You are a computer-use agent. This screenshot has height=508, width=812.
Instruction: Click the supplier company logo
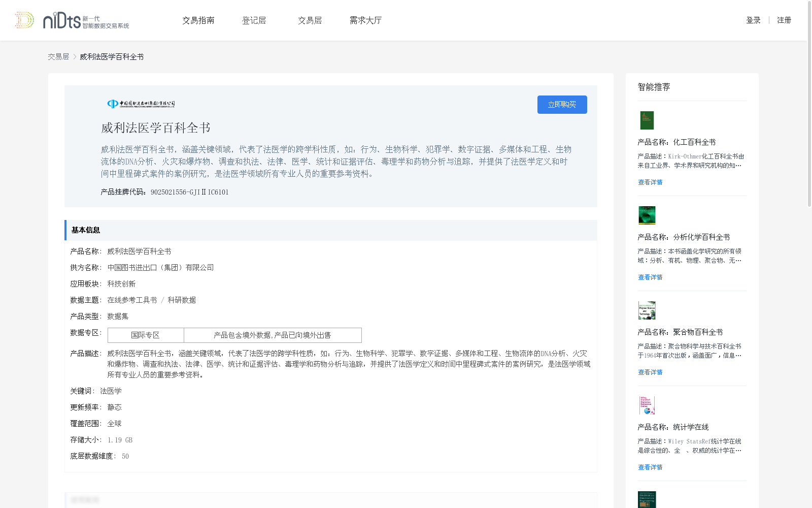[x=141, y=104]
